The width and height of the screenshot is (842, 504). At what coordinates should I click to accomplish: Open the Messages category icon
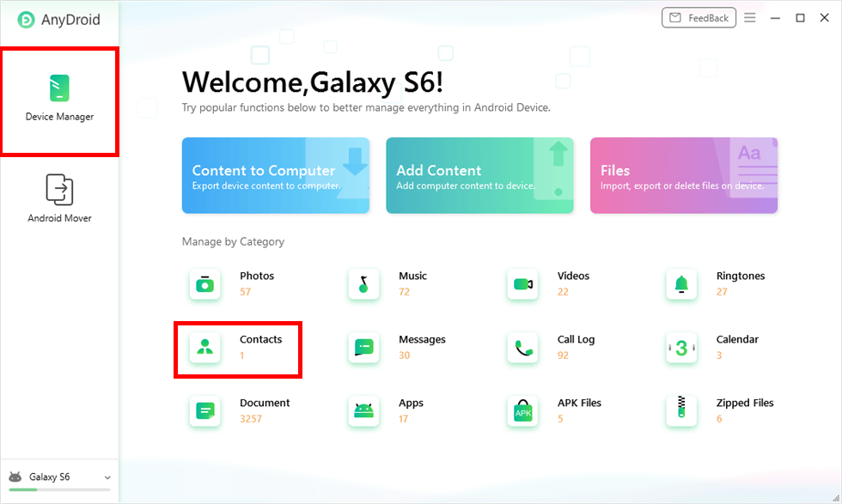(x=363, y=347)
